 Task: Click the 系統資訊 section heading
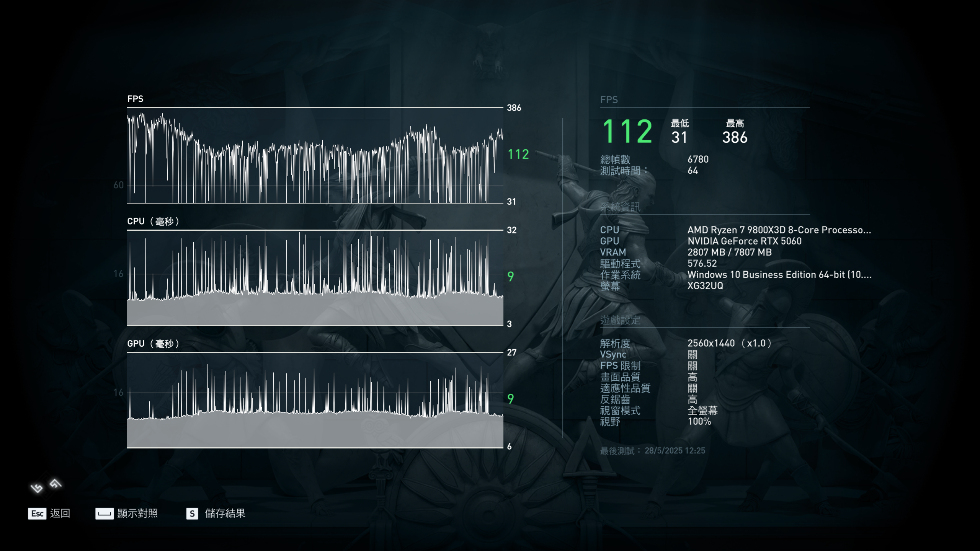(620, 207)
